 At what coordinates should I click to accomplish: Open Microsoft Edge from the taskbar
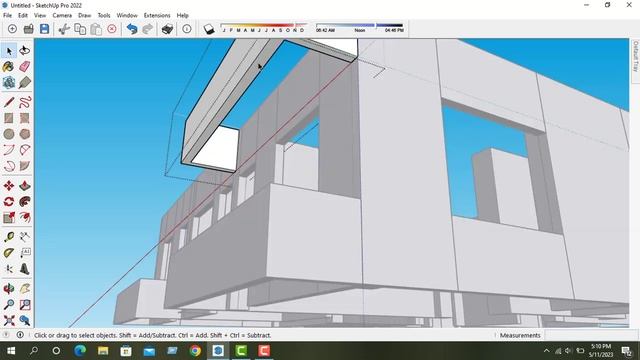point(80,351)
